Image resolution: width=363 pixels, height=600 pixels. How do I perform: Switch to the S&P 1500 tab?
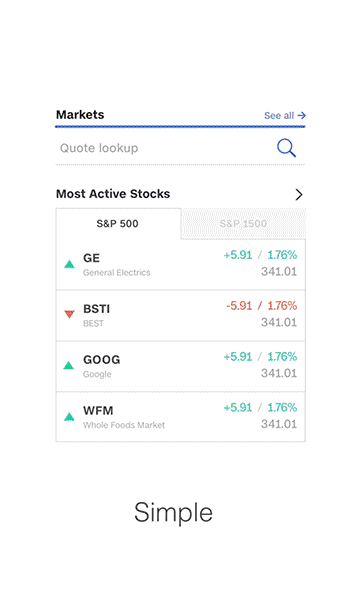coord(243,224)
